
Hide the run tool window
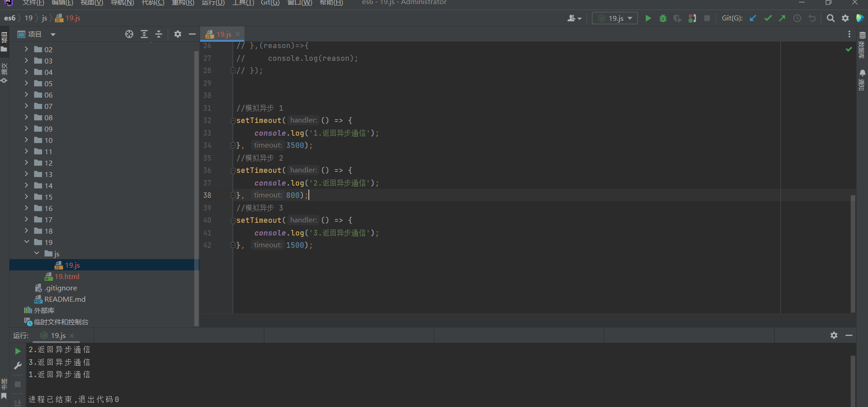[x=849, y=335]
